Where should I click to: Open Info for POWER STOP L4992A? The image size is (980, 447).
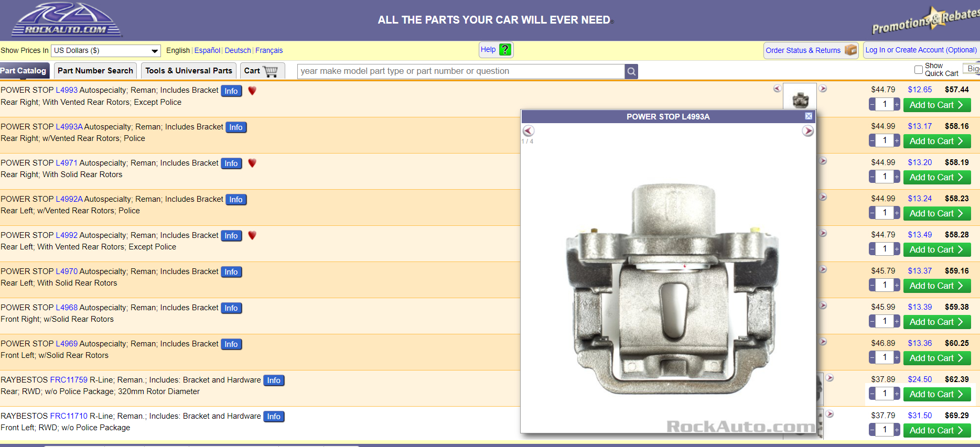pyautogui.click(x=236, y=199)
